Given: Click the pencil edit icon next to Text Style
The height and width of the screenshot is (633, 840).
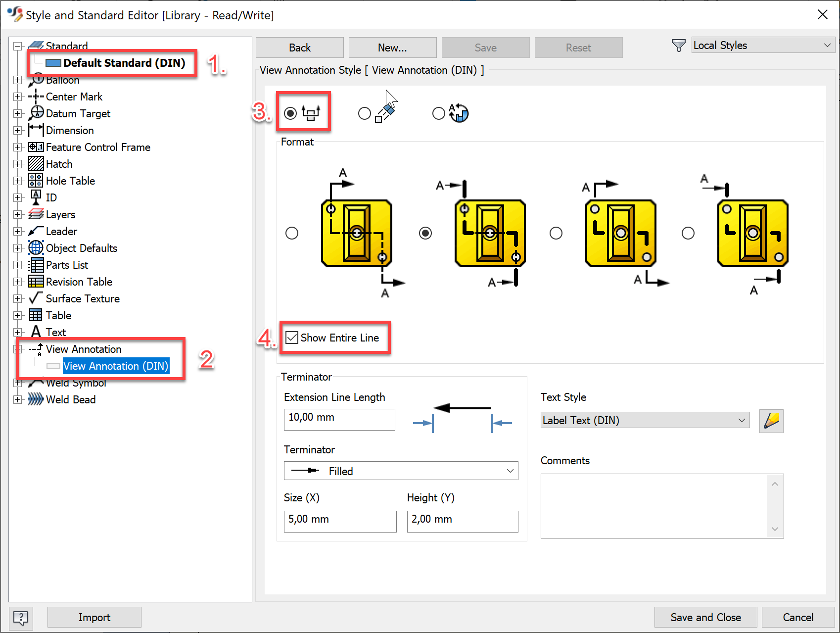Looking at the screenshot, I should (x=771, y=421).
